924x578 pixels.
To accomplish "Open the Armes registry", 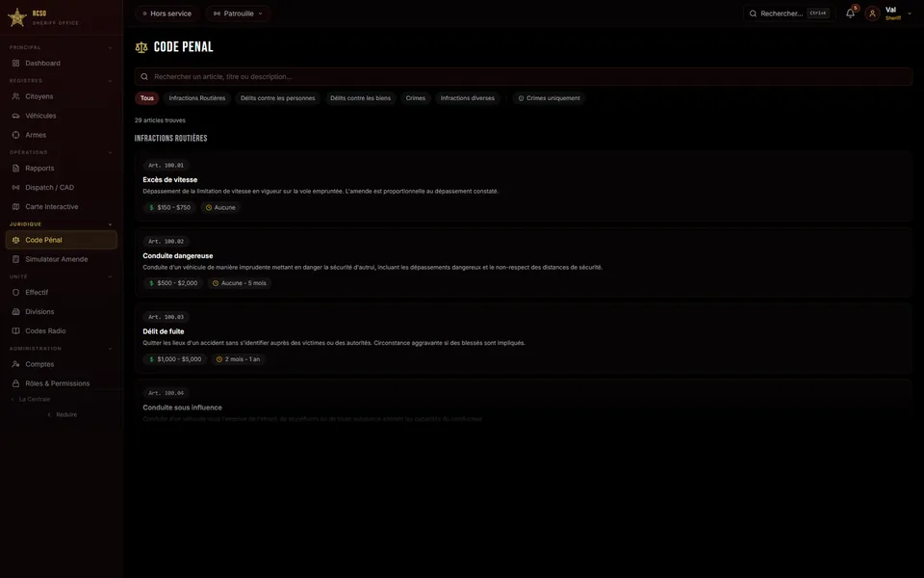I will click(62, 135).
